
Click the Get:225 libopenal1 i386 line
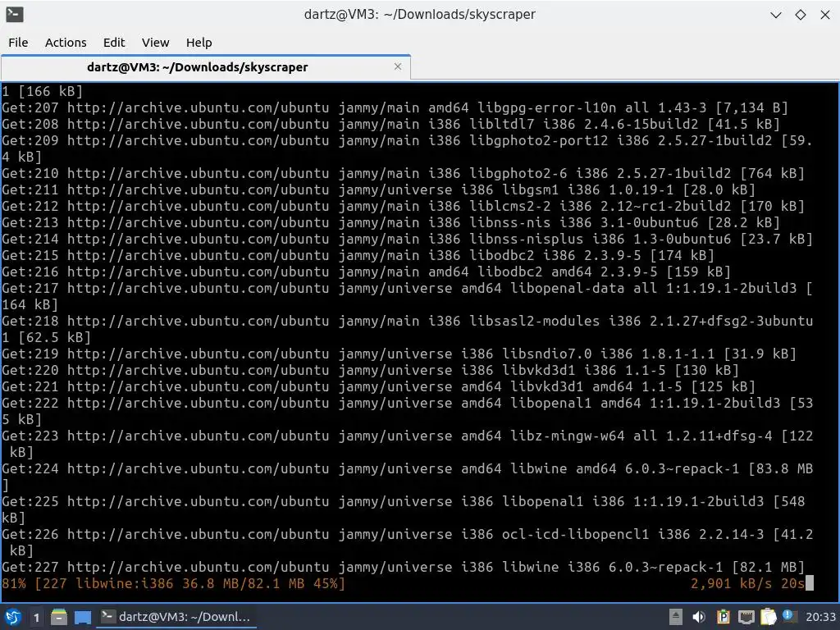click(x=404, y=509)
